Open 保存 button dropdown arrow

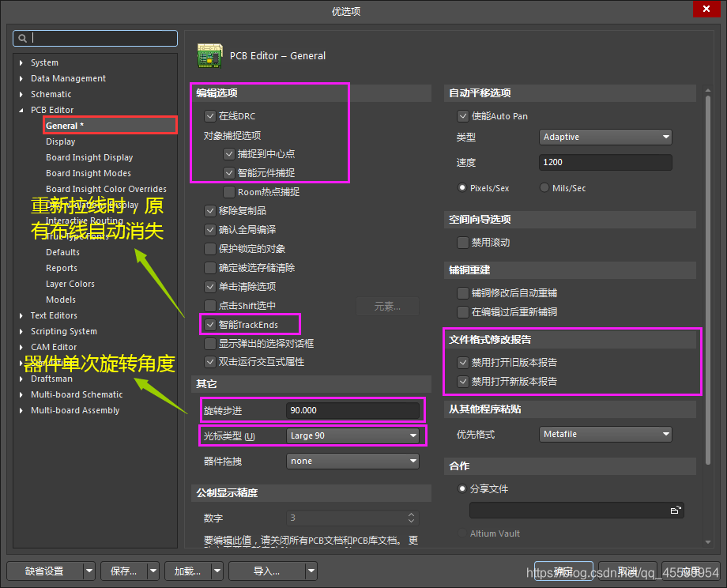click(x=153, y=571)
